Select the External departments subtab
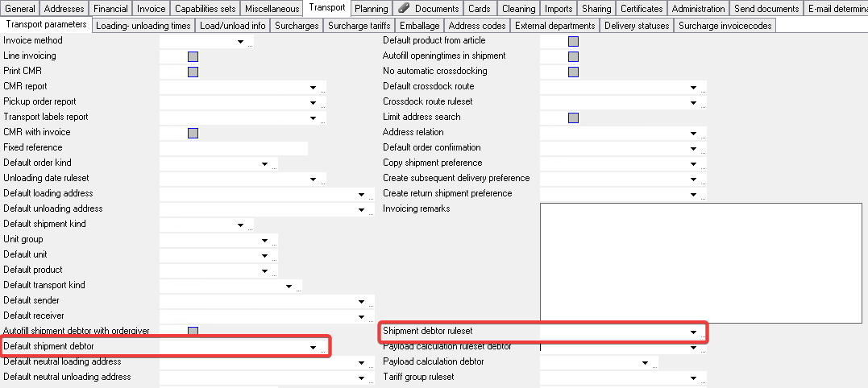The height and width of the screenshot is (388, 868). [x=555, y=26]
